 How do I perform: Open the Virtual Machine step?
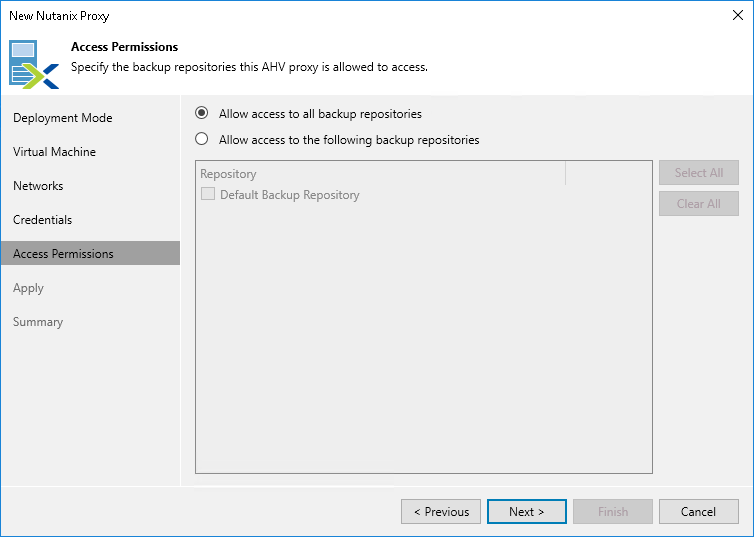coord(54,152)
